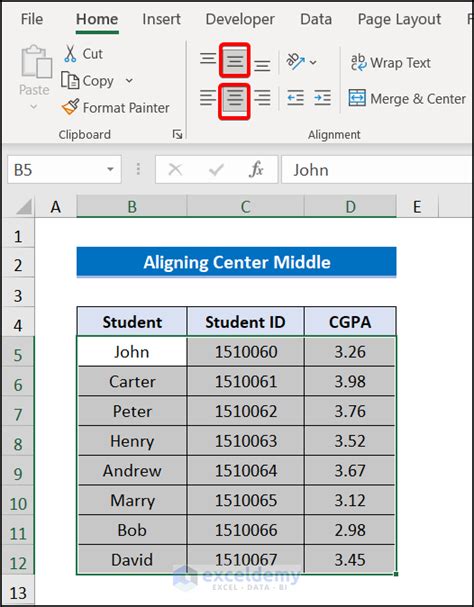Viewport: 474px width, 607px height.
Task: Expand the Copy options arrow
Action: click(129, 81)
